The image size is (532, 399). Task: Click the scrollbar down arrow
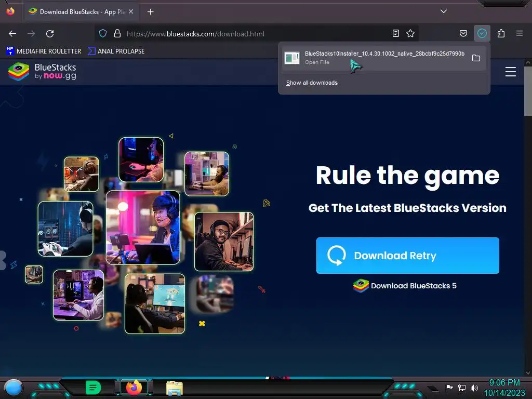[528, 373]
